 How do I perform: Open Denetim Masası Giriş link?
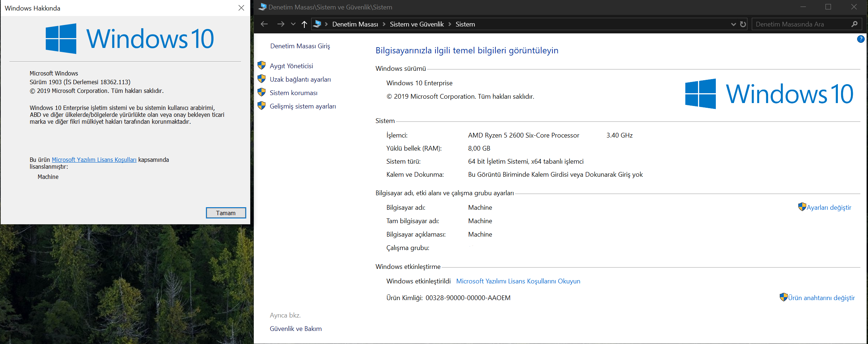300,46
